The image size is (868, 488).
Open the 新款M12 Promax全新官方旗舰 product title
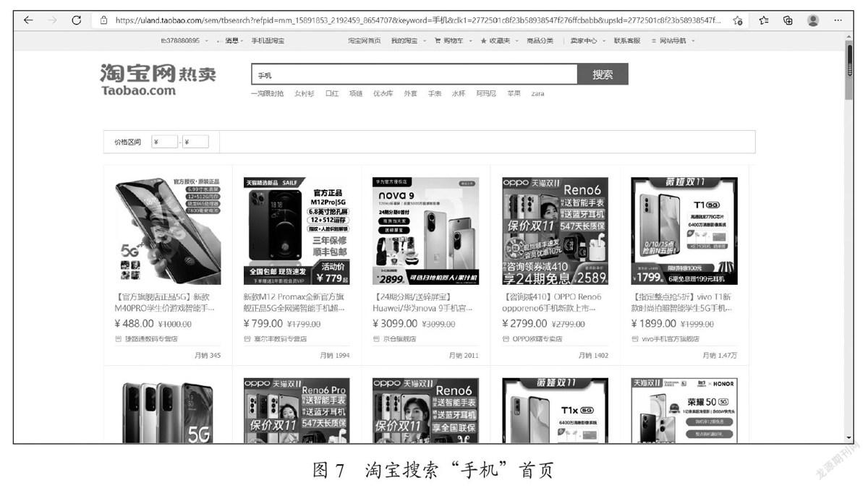pyautogui.click(x=294, y=302)
